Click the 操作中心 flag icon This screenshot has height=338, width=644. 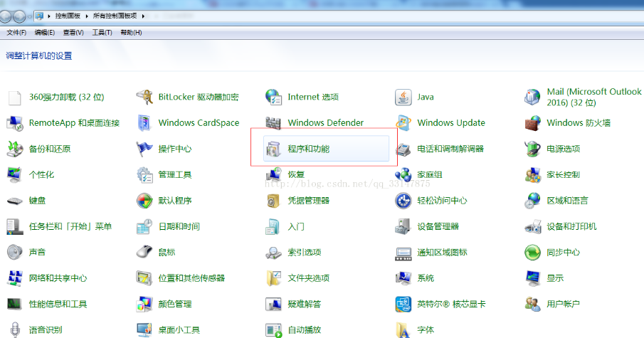144,149
